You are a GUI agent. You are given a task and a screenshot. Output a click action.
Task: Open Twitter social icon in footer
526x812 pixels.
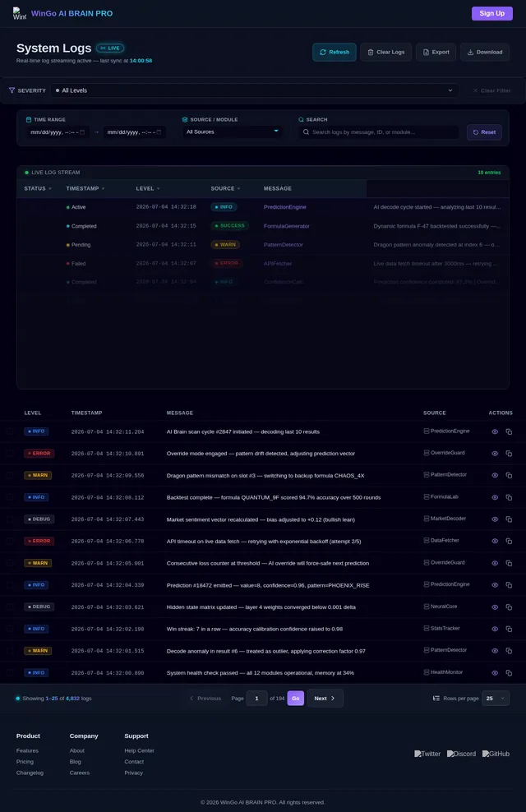[x=427, y=754]
